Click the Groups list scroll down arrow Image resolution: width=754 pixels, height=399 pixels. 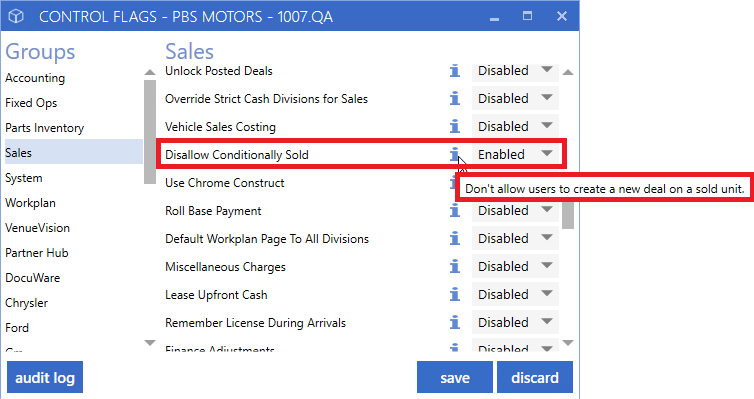[150, 343]
